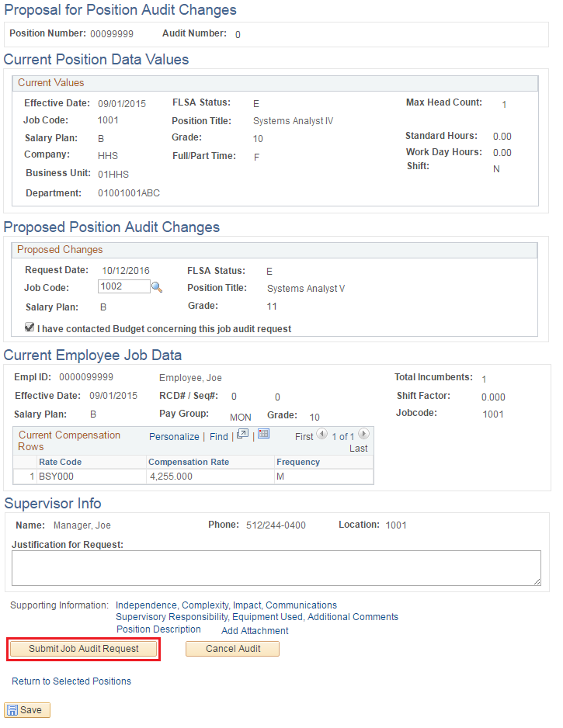
Task: Click inside the Job Code field
Action: point(123,287)
